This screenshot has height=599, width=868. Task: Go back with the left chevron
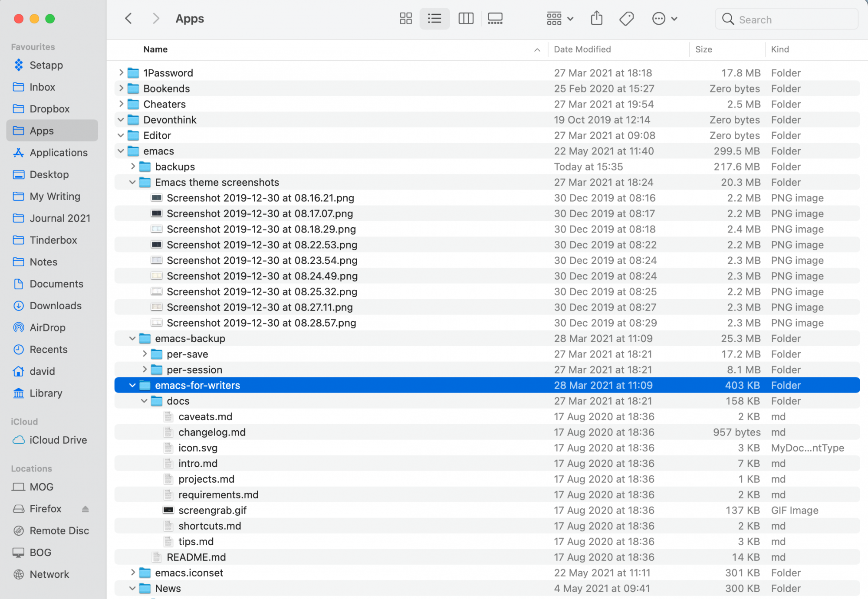pyautogui.click(x=128, y=19)
